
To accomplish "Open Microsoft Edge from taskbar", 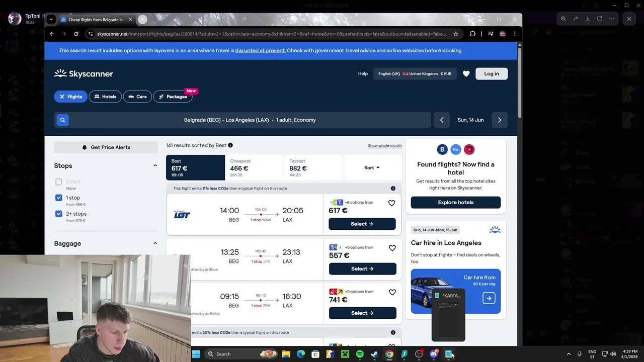I will [x=301, y=354].
